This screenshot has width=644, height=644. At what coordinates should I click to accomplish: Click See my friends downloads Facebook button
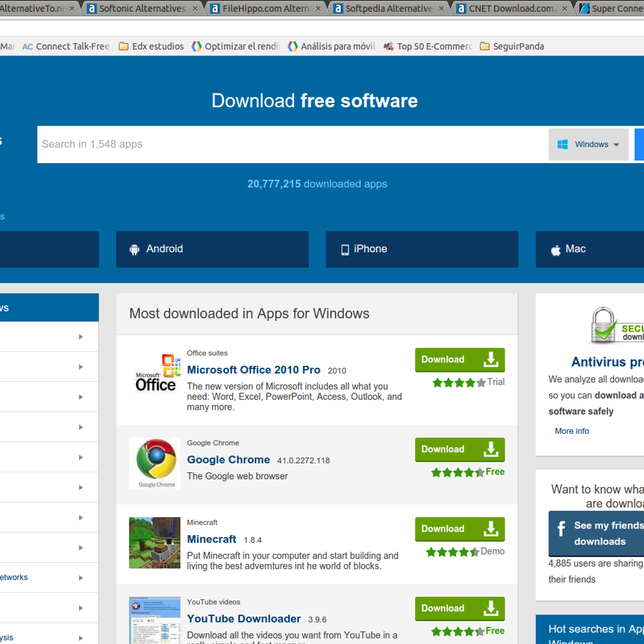click(x=596, y=533)
